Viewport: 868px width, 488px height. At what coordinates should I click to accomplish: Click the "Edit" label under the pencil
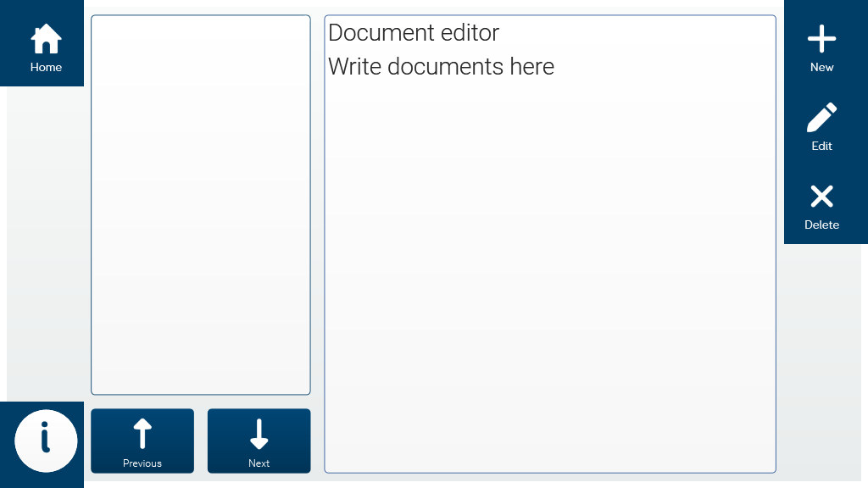coord(821,146)
